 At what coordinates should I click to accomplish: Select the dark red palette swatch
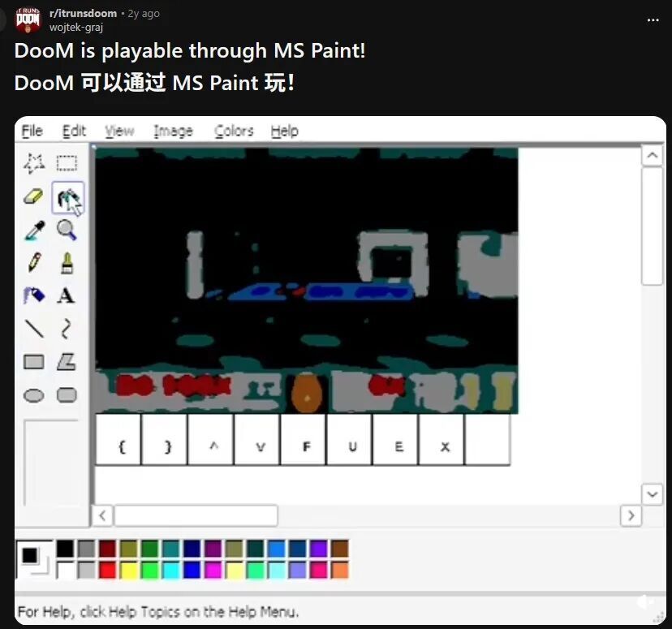[108, 549]
